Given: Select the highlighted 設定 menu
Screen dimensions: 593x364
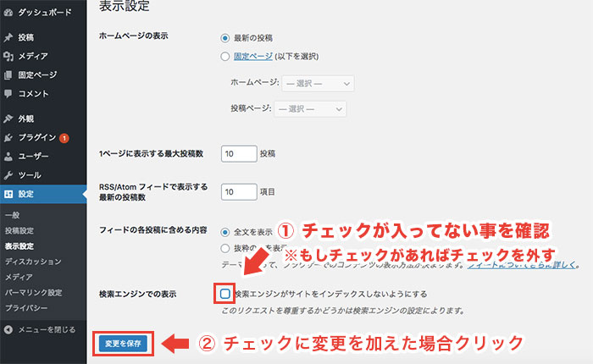Looking at the screenshot, I should point(43,195).
